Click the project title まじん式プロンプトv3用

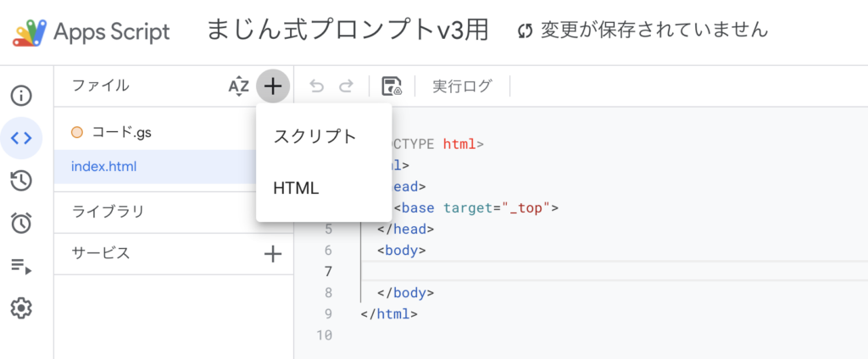[348, 30]
